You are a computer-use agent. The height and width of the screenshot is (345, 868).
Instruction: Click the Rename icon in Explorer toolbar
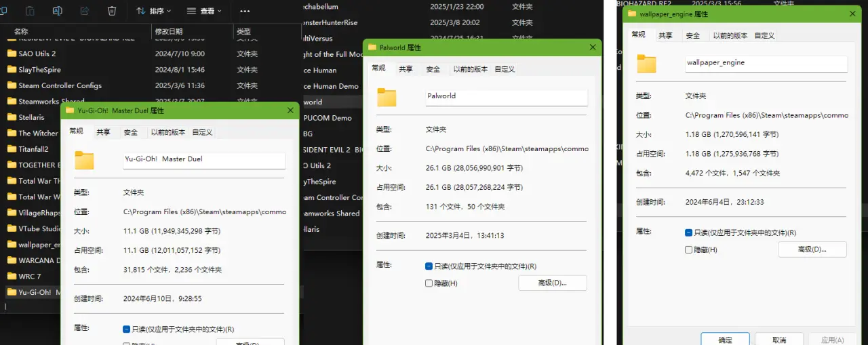[x=58, y=11]
